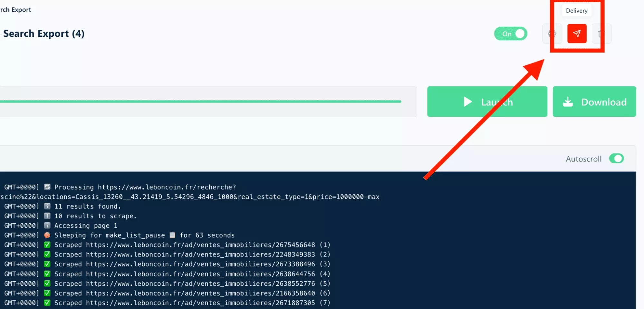Turn off the green On switch
Viewport: 644px width, 309px height.
click(511, 34)
